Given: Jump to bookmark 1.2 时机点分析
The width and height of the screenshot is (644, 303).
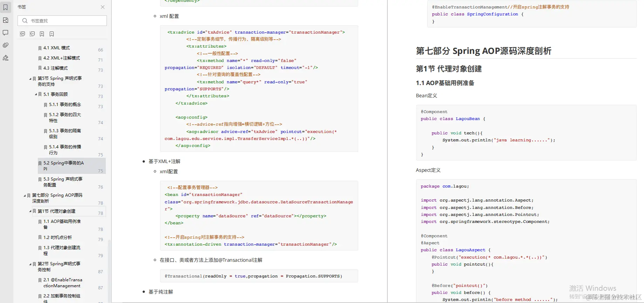Looking at the screenshot, I should pyautogui.click(x=57, y=238).
